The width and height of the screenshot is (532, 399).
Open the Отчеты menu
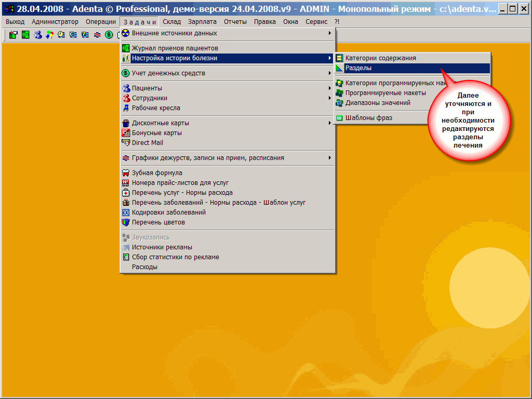(x=235, y=22)
